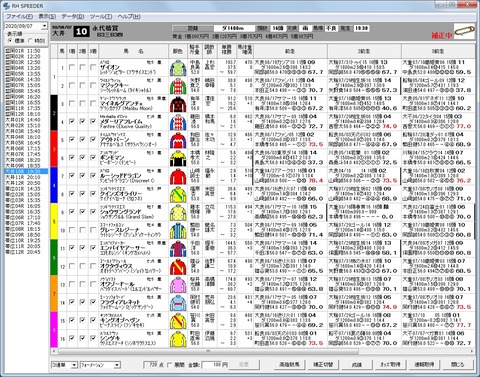Click the 補正切替 button
The width and height of the screenshot is (480, 377).
[x=323, y=365]
